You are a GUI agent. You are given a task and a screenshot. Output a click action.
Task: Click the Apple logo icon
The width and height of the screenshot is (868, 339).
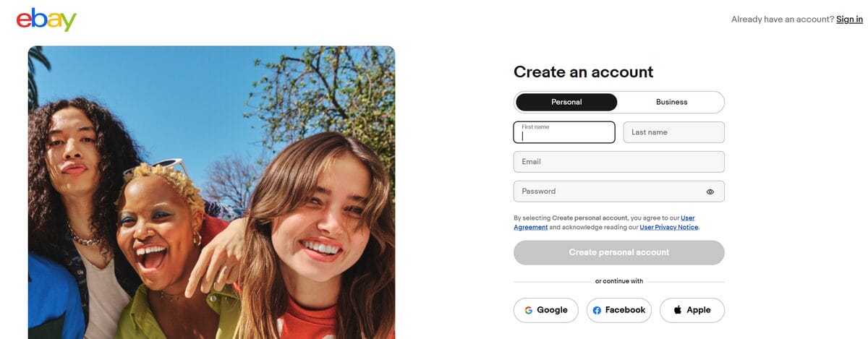678,310
